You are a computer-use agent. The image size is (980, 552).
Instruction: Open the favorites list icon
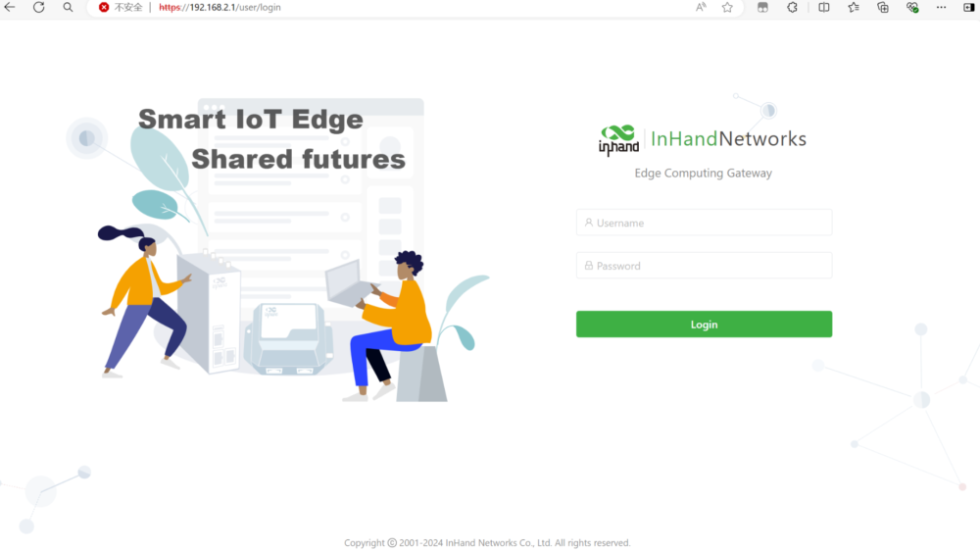tap(854, 8)
